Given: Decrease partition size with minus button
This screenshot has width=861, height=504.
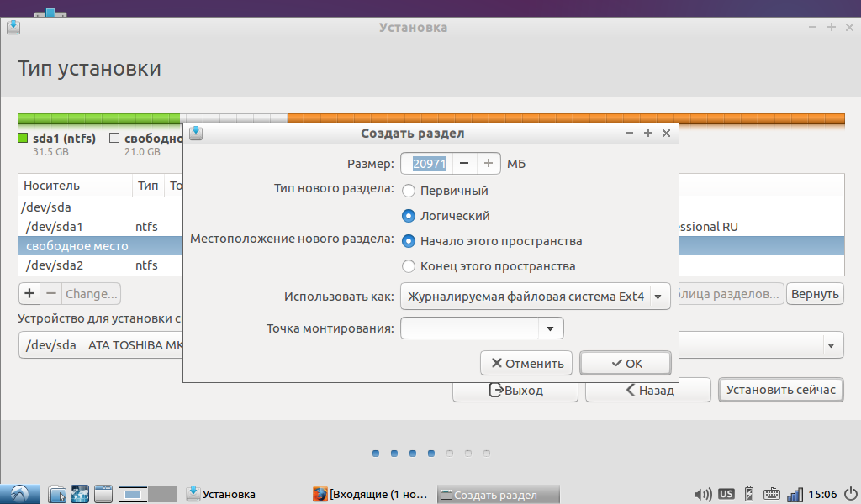Looking at the screenshot, I should (464, 164).
